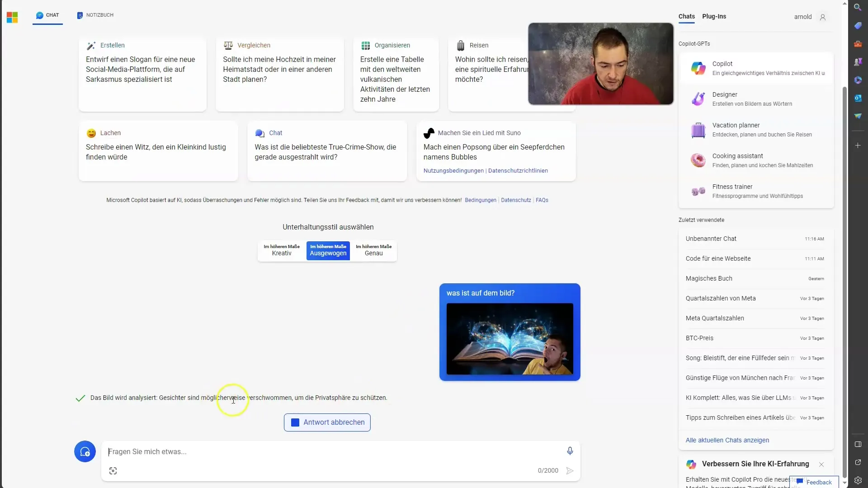The height and width of the screenshot is (488, 868).
Task: Click the camera capture icon
Action: click(x=113, y=471)
